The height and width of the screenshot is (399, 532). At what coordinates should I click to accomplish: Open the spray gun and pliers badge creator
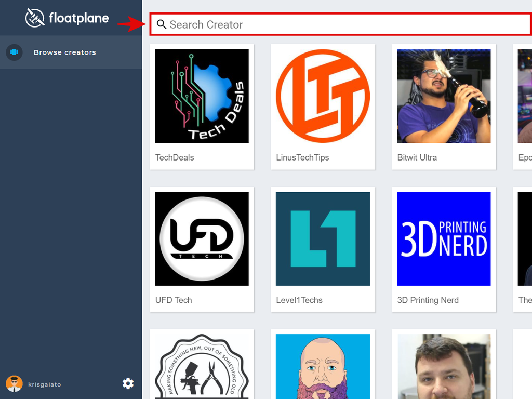coord(202,366)
